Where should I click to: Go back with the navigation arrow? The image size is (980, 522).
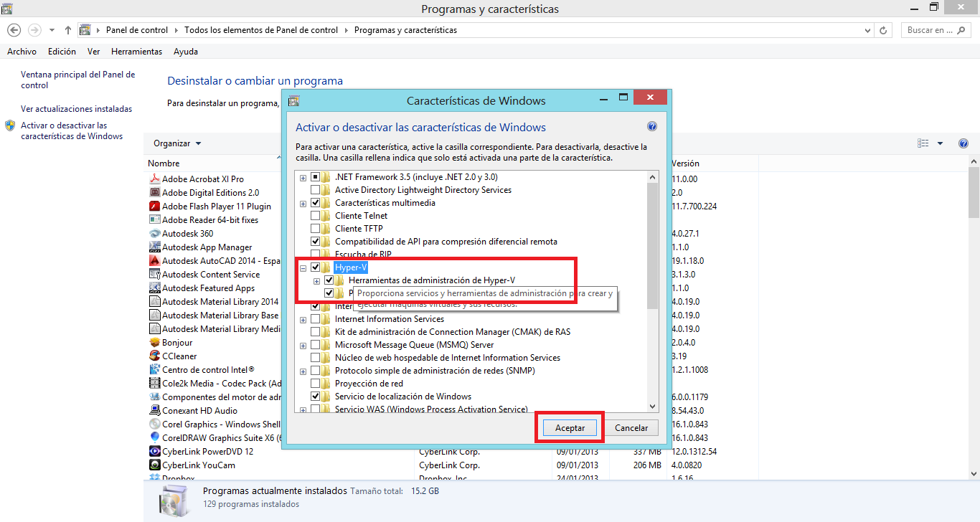point(14,30)
